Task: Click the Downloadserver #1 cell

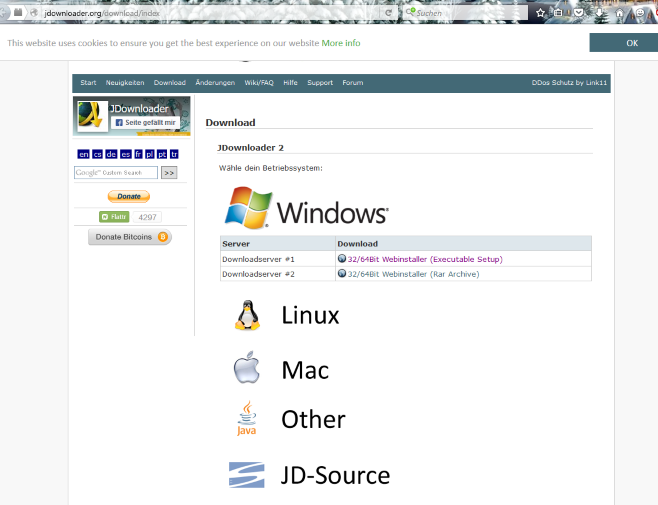Action: pos(278,259)
